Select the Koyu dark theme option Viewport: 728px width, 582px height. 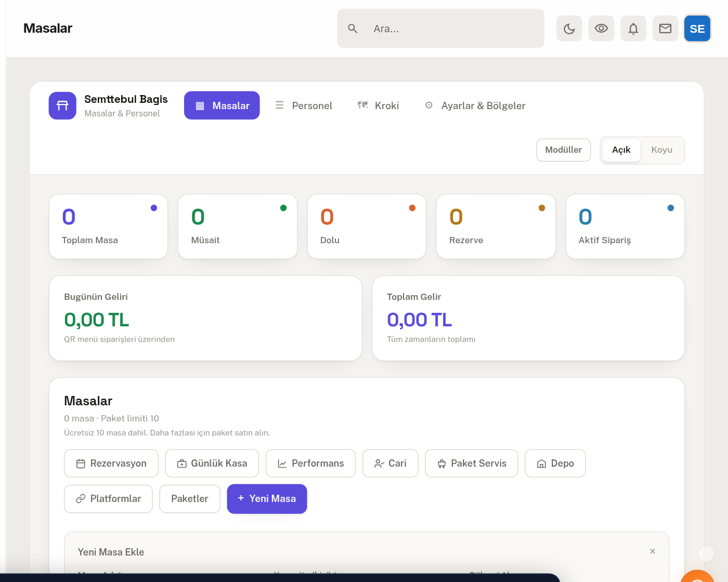(662, 150)
